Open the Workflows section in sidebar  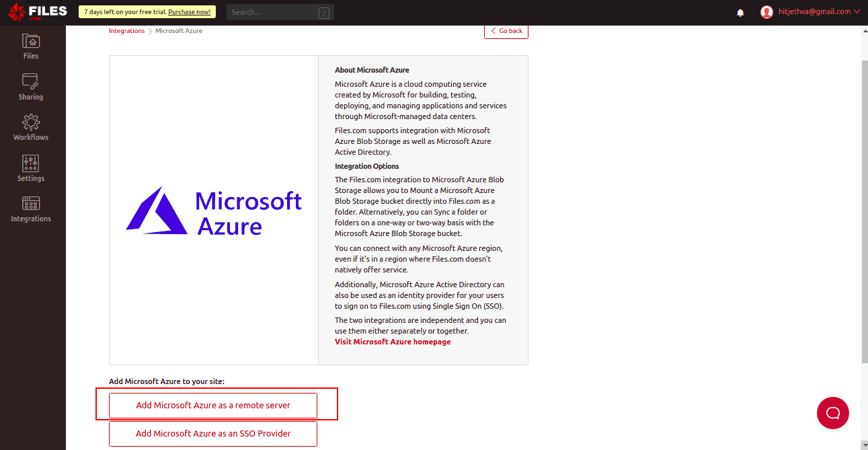pos(31,128)
